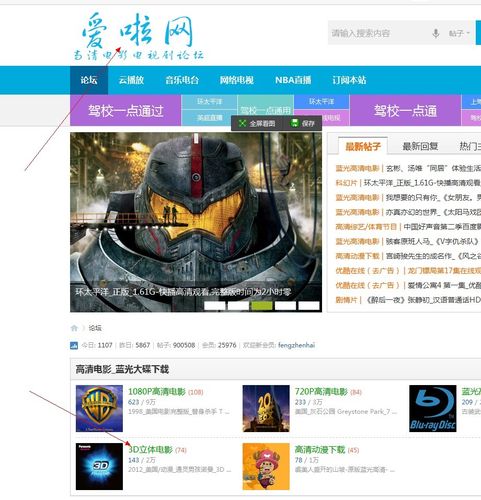The image size is (481, 500).
Task: Switch to the 最新回复 tab
Action: coord(420,146)
